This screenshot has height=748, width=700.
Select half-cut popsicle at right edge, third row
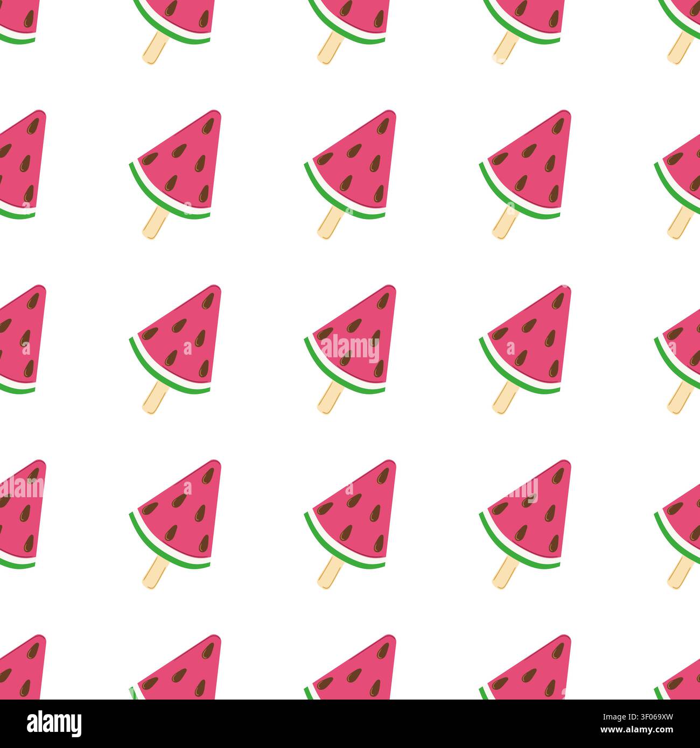click(677, 361)
